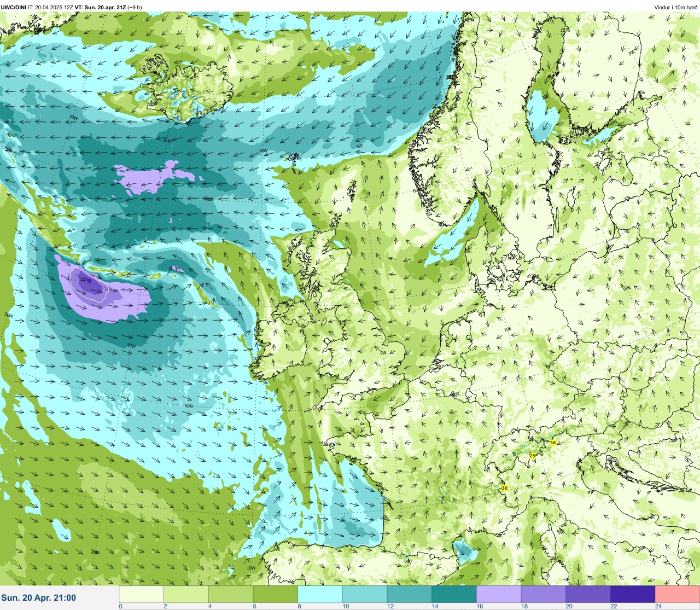Click the yellow 36 wind gust marker

[x=553, y=443]
